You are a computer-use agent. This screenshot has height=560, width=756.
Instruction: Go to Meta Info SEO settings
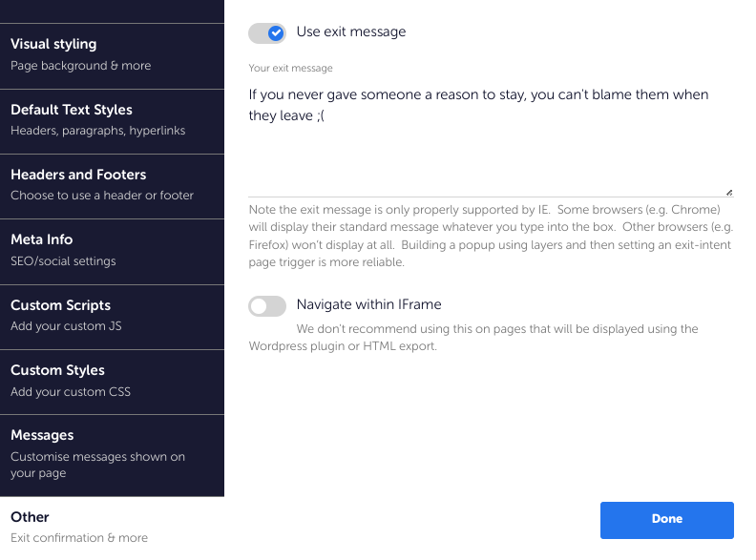click(x=112, y=252)
